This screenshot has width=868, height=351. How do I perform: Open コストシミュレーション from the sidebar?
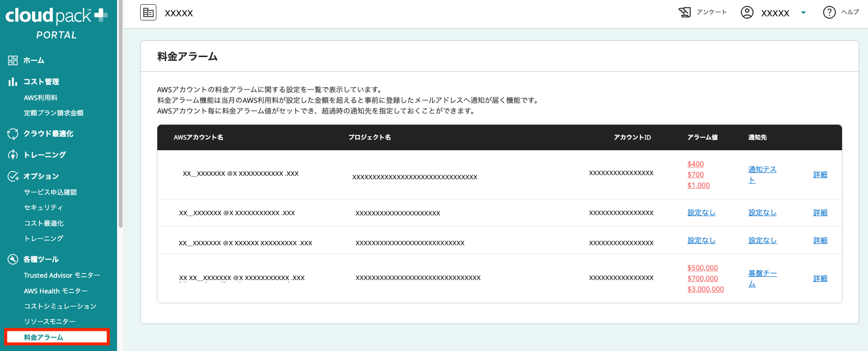[60, 306]
